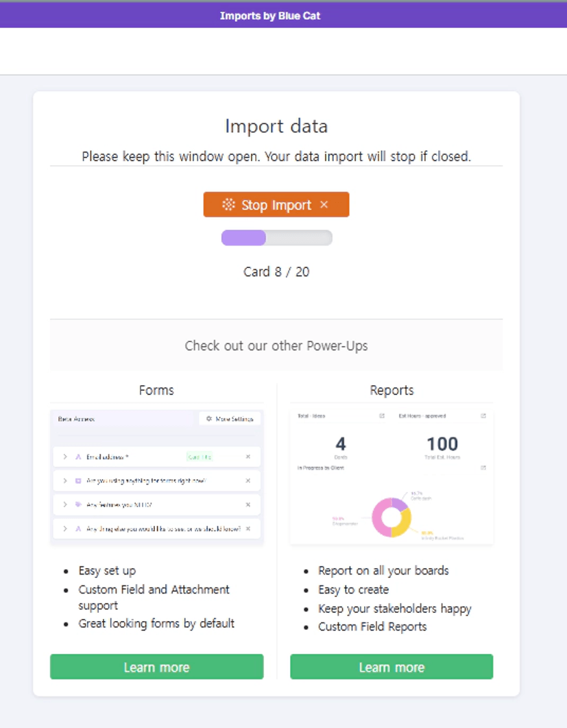567x728 pixels.
Task: Click the donut chart in Reports preview
Action: click(391, 517)
